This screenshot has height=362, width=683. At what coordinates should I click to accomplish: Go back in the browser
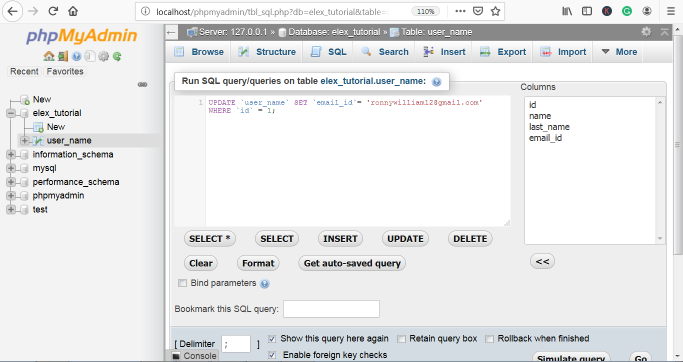[x=13, y=11]
